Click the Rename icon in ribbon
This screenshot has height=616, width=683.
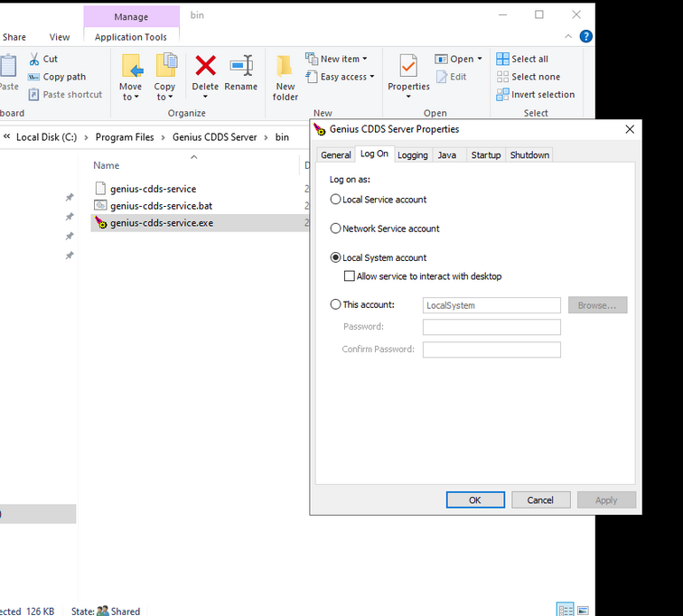pyautogui.click(x=241, y=66)
